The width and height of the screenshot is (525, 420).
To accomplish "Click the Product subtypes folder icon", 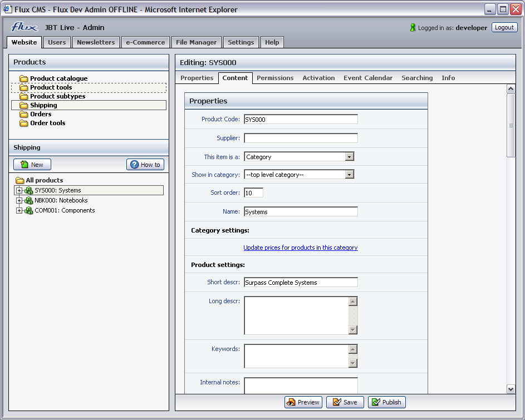I will point(23,96).
